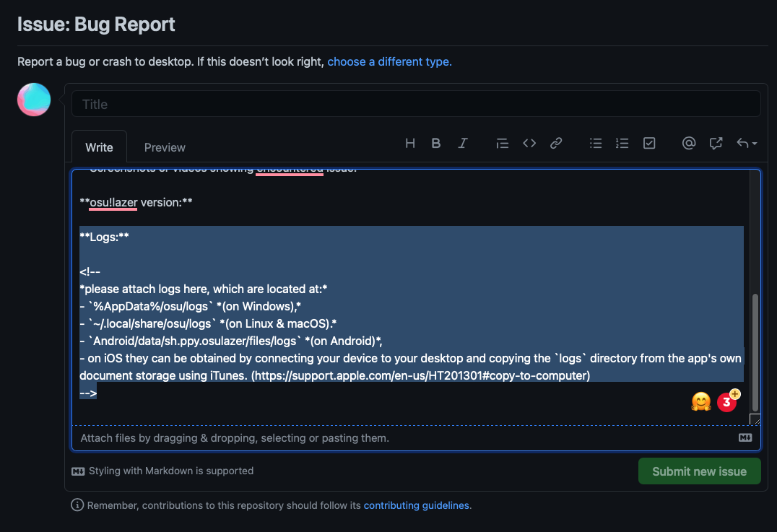Insert a heading with the H icon
777x532 pixels.
[410, 143]
